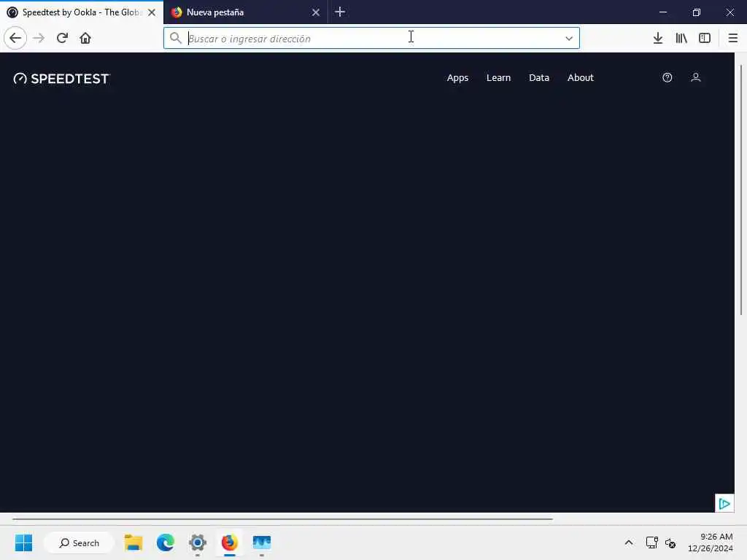Focus the Buscar o ingresar dirección field

(371, 38)
